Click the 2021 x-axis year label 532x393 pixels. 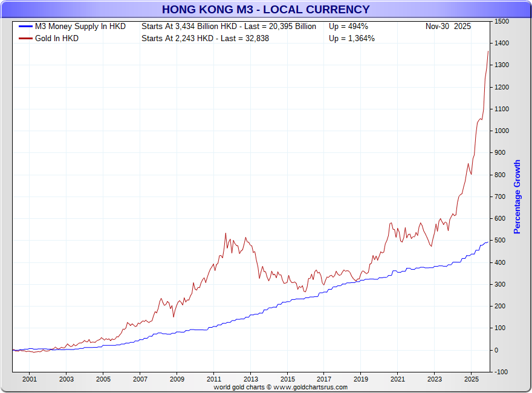(x=398, y=379)
